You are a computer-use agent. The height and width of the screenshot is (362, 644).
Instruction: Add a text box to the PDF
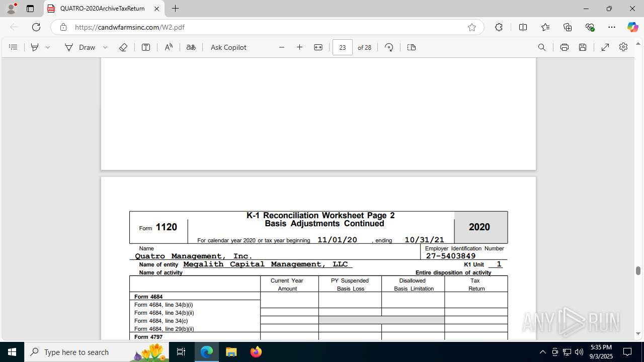[x=146, y=47]
